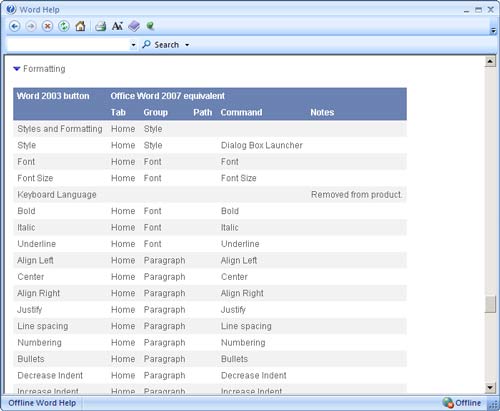This screenshot has width=500, height=411.
Task: Click 'Center' in the Word 2003 column
Action: 31,277
